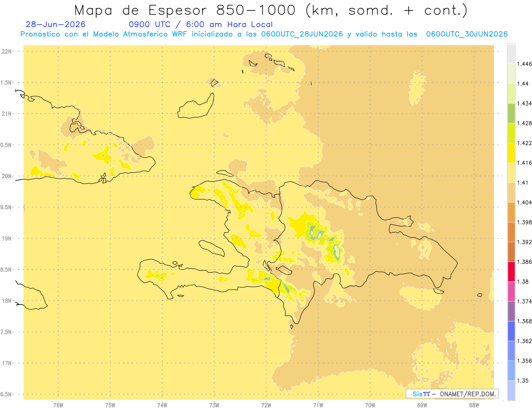532x411 pixels.
Task: Click the colorbar value 1.44
Action: (x=522, y=84)
